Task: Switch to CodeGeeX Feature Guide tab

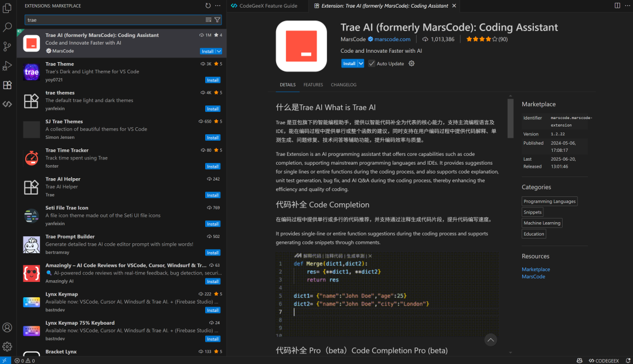Action: click(268, 6)
